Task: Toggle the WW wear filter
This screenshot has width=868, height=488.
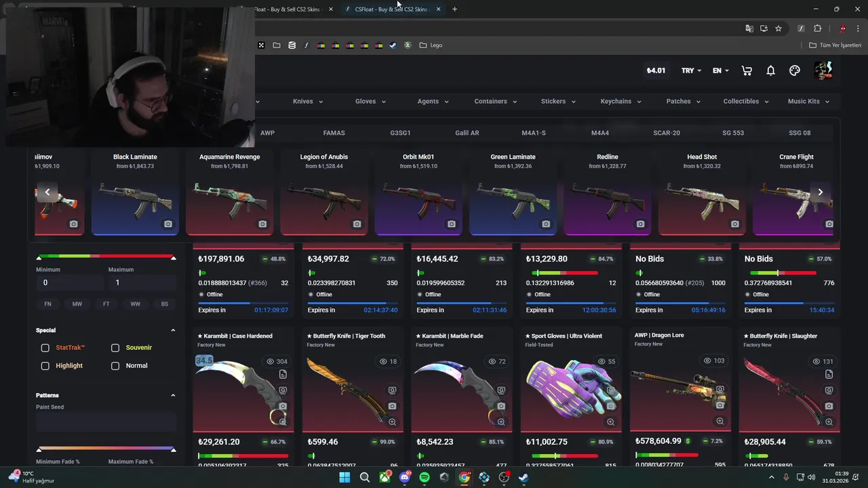Action: (x=136, y=304)
